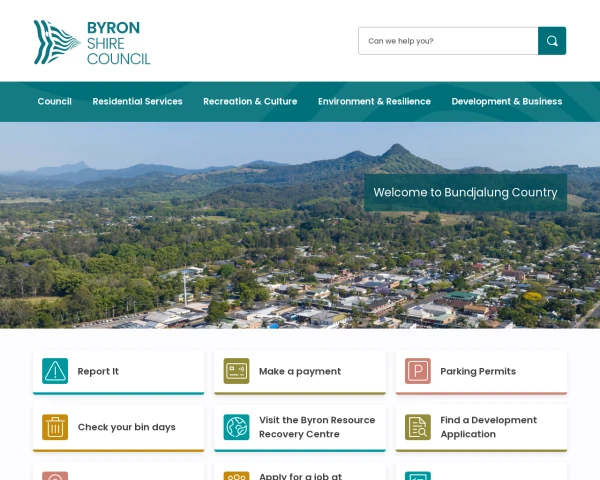Open the Recreation & Culture menu
Viewport: 600px width, 480px height.
coord(250,101)
